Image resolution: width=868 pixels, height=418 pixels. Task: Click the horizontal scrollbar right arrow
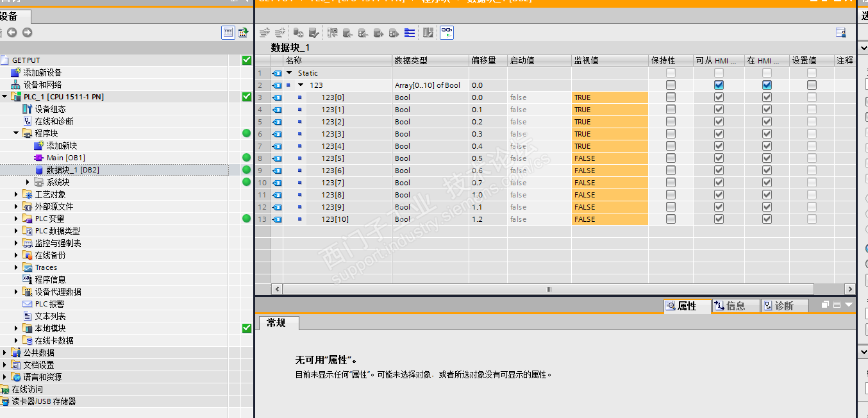850,289
